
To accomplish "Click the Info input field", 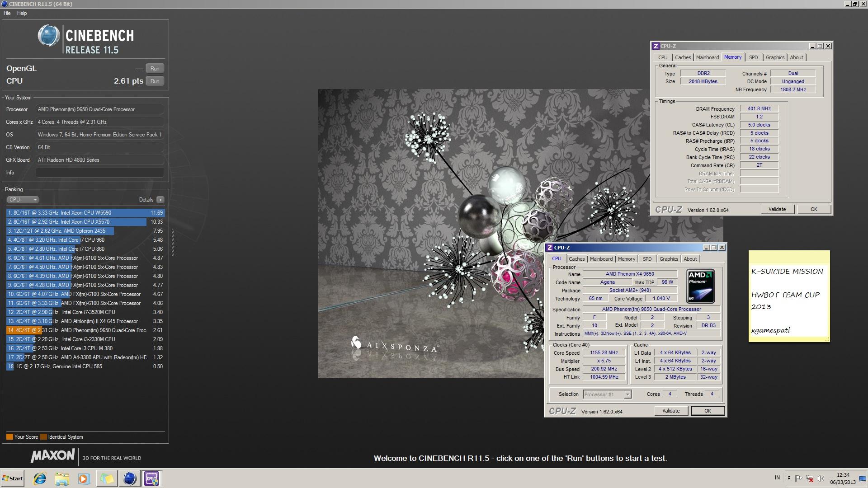I will point(99,173).
